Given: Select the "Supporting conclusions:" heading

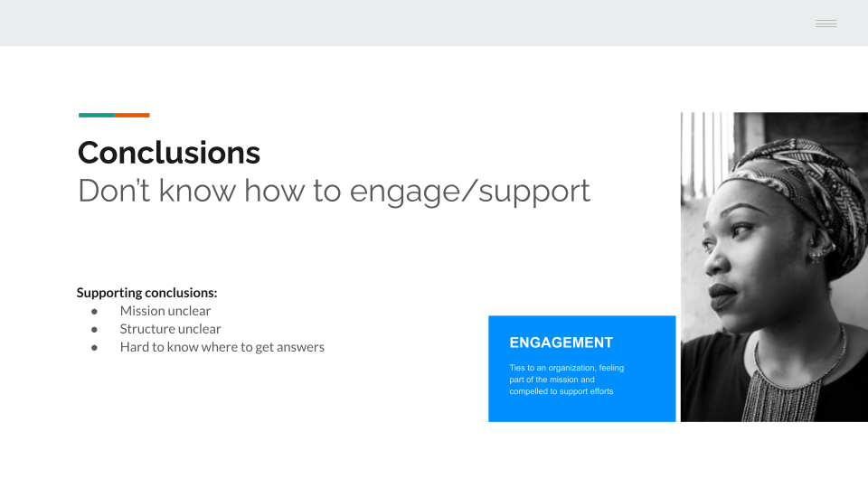Looking at the screenshot, I should coord(146,292).
